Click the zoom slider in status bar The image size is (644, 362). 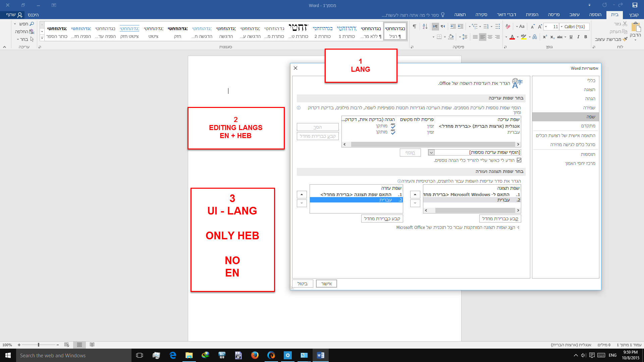coord(39,345)
